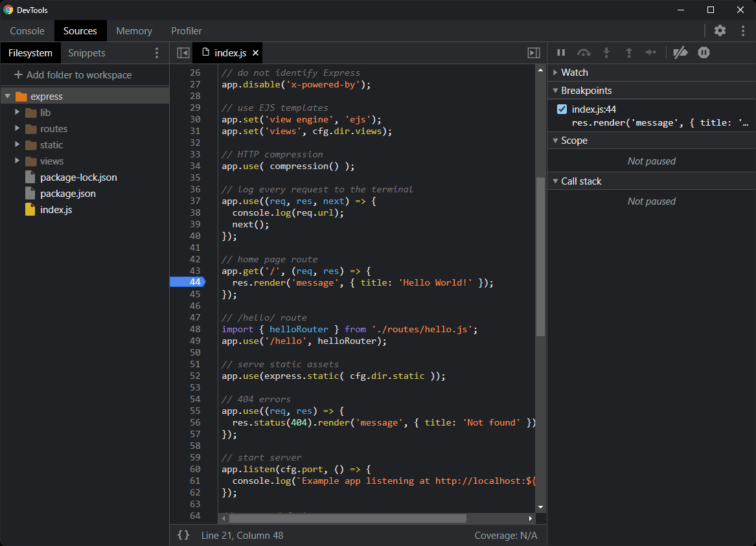The width and height of the screenshot is (756, 546).
Task: Uncheck the index.js:44 breakpoint
Action: tap(560, 109)
